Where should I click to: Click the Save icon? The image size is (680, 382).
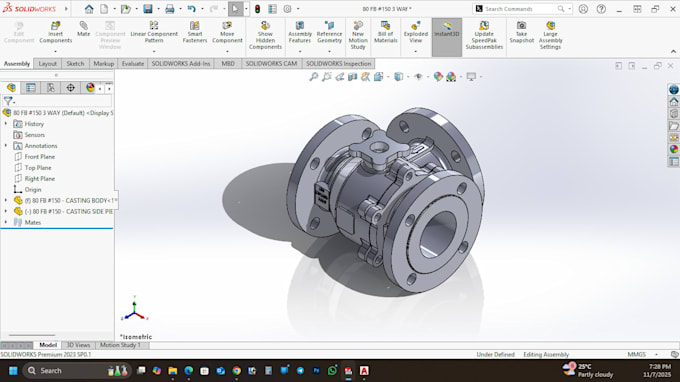148,9
